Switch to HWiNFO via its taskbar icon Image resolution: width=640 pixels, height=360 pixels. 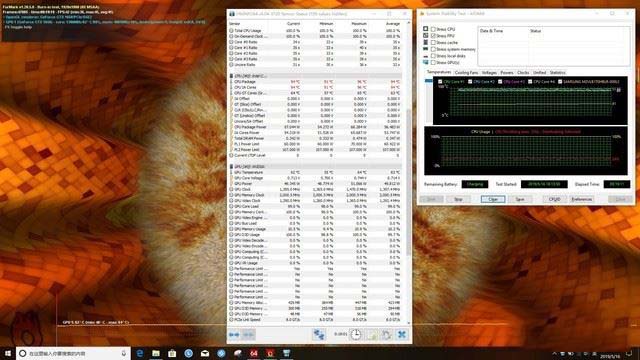click(x=286, y=353)
